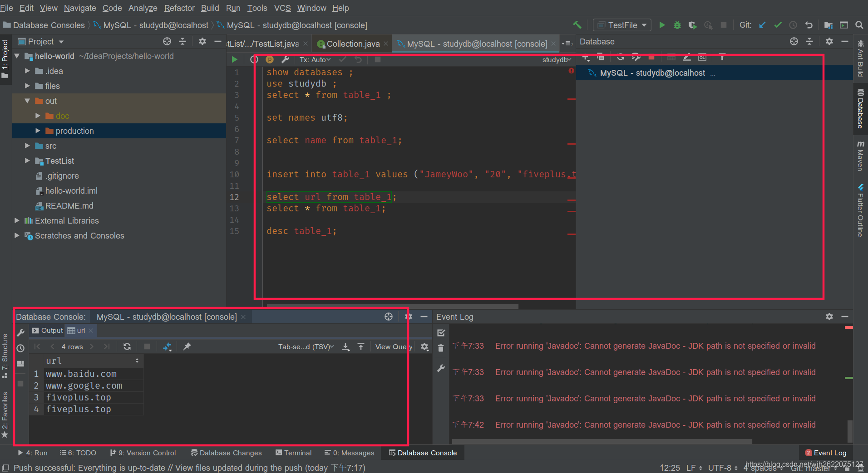Run TestFile with coverage

coord(693,25)
